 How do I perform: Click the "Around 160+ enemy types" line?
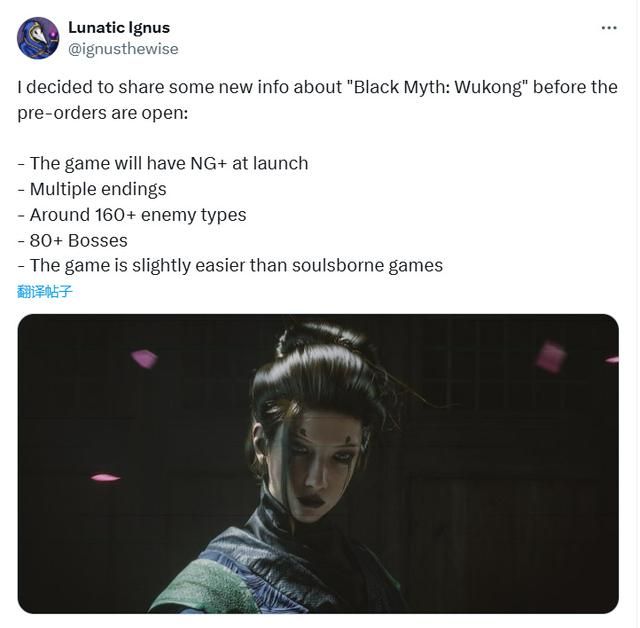[x=132, y=215]
